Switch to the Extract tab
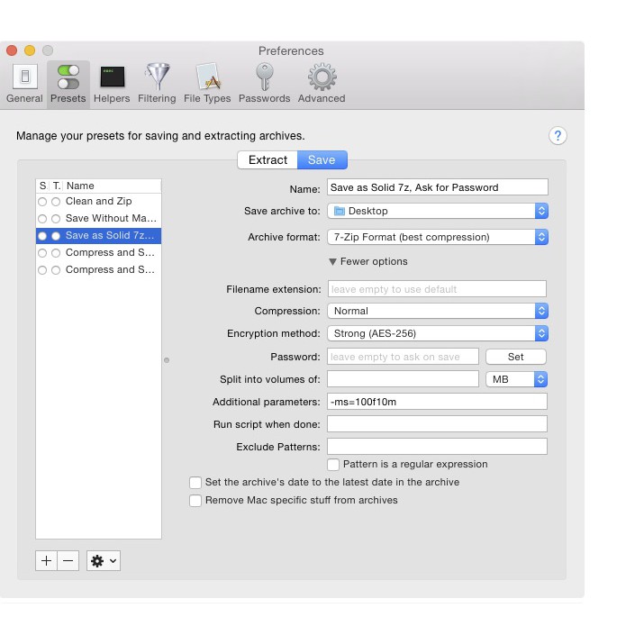The height and width of the screenshot is (644, 644). point(268,160)
